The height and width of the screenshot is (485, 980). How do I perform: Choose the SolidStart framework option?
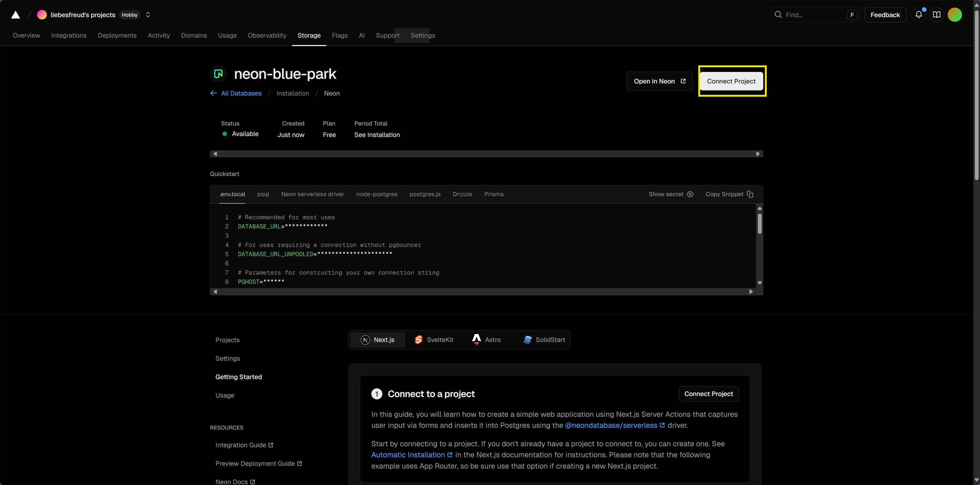tap(544, 340)
